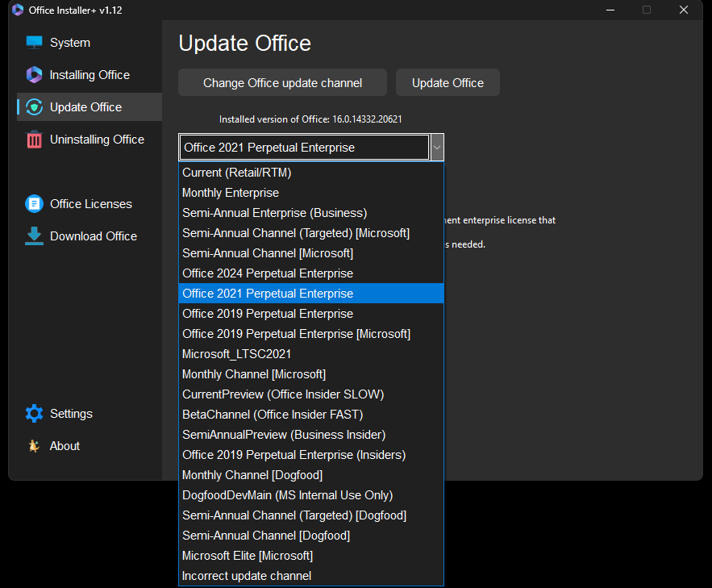Click the Update Office action button

[x=448, y=82]
